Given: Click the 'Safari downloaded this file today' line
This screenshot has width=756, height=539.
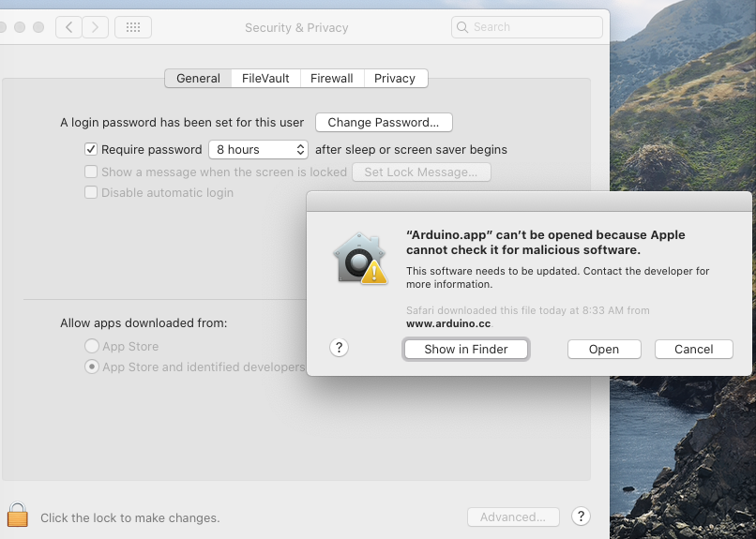Looking at the screenshot, I should coord(528,310).
